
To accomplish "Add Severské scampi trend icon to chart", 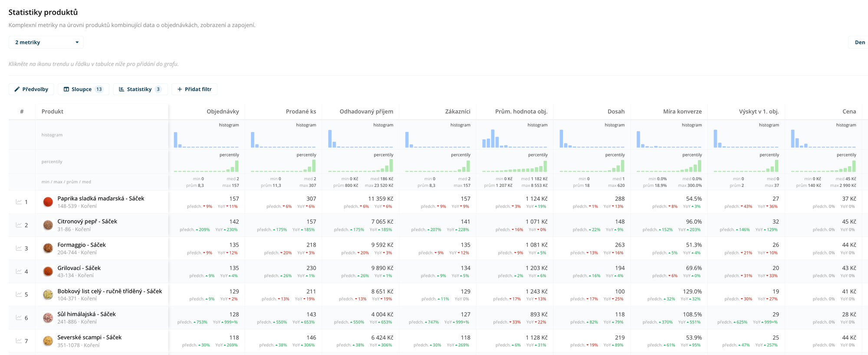I will [x=19, y=341].
